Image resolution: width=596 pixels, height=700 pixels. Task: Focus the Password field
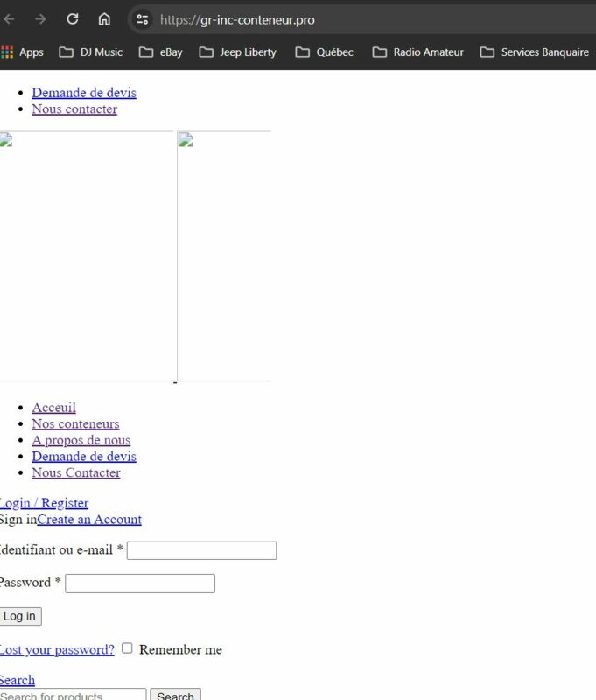tap(140, 584)
